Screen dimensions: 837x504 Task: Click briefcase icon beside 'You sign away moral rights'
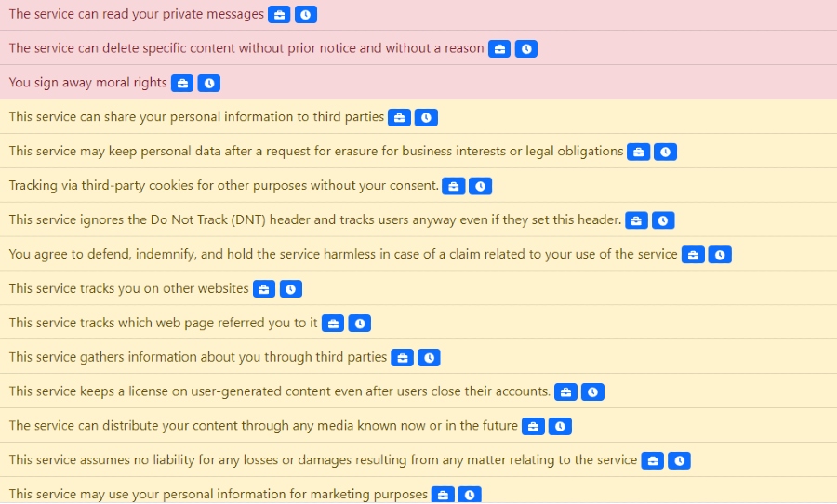coord(182,84)
